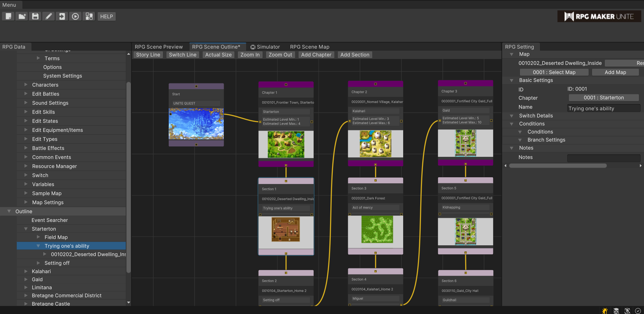Click the yellow bug debugger icon
644x314 pixels.
tap(605, 311)
